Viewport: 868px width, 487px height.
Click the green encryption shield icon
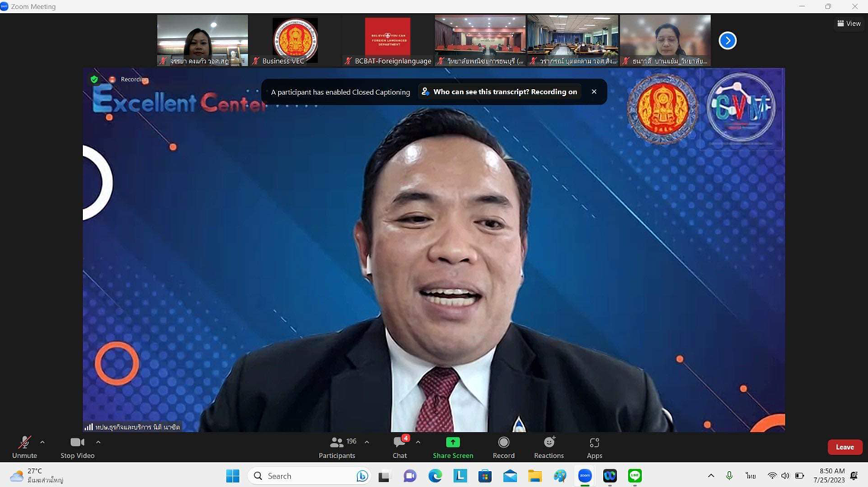94,80
